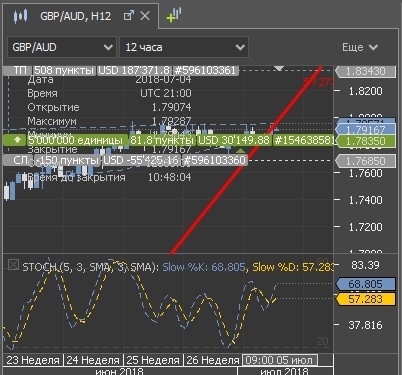The height and width of the screenshot is (375, 402).
Task: Open the GBP/AUD instrument dropdown
Action: click(x=62, y=47)
